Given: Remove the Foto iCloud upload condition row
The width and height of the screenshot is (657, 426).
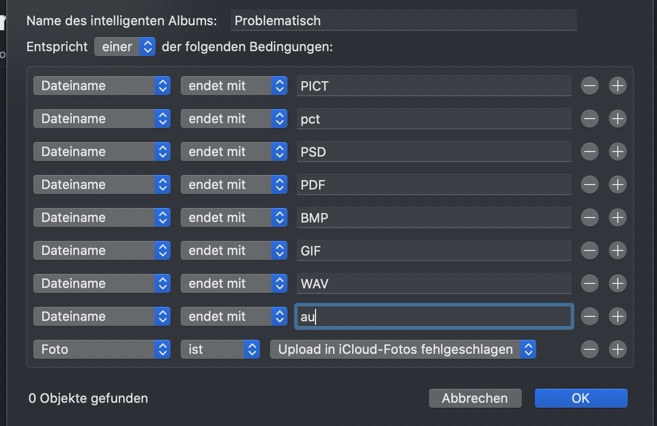Looking at the screenshot, I should click(590, 350).
